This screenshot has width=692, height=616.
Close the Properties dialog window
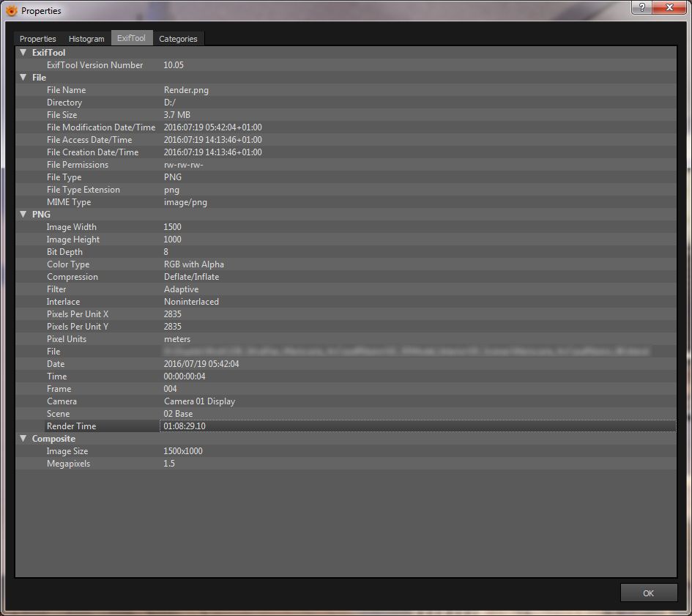click(669, 7)
